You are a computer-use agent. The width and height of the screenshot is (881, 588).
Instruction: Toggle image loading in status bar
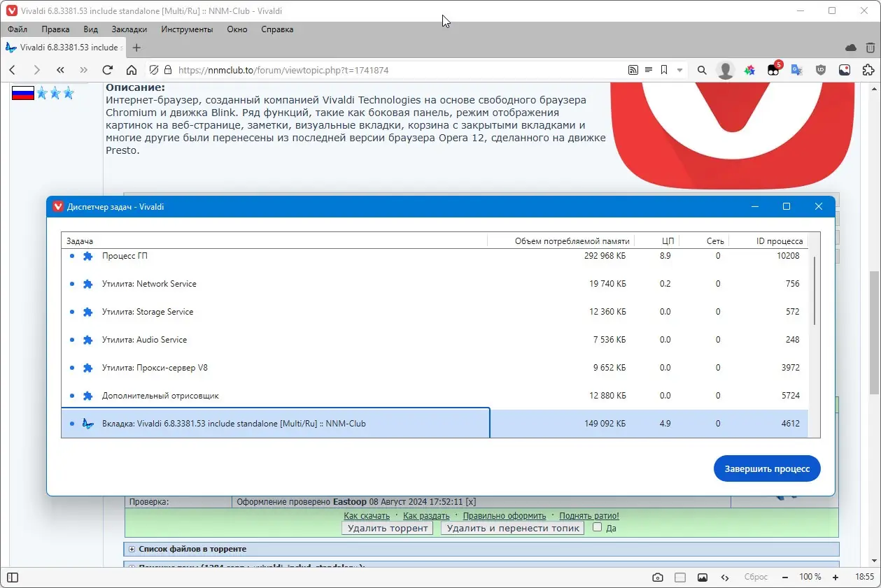tap(703, 578)
